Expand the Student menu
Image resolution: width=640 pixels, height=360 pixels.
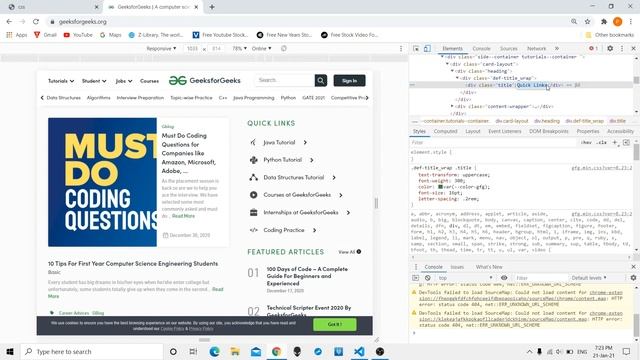(94, 81)
